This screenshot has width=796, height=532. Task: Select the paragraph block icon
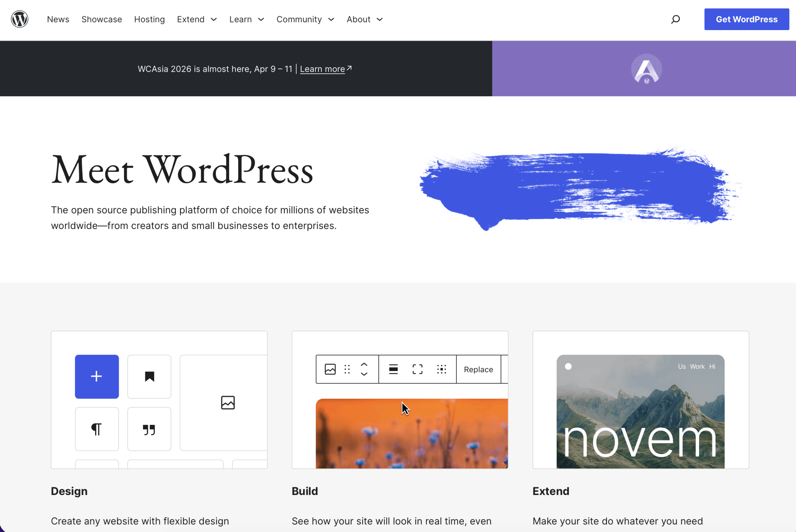point(96,429)
